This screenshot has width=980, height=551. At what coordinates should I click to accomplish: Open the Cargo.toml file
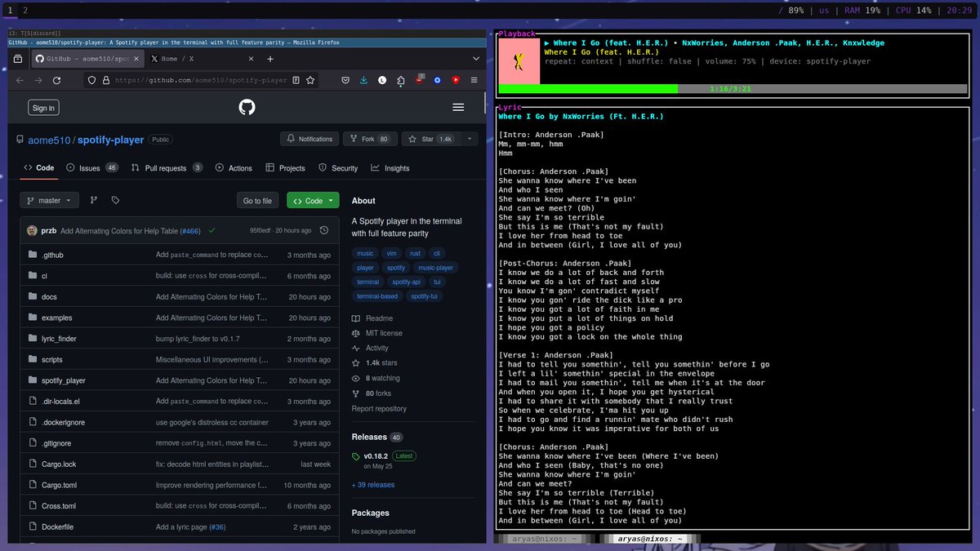point(59,485)
